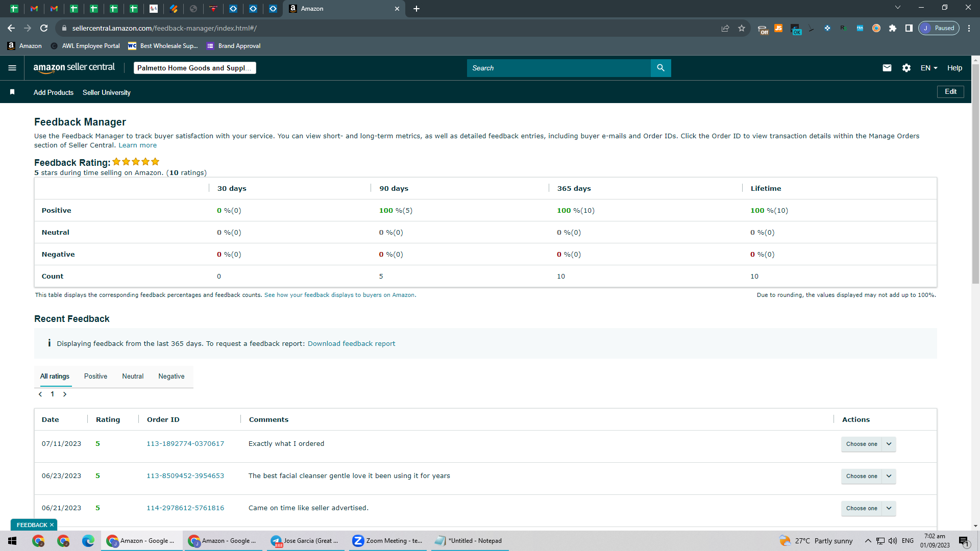Go to the next feedback page
Screen dimensions: 980x551
pos(65,394)
